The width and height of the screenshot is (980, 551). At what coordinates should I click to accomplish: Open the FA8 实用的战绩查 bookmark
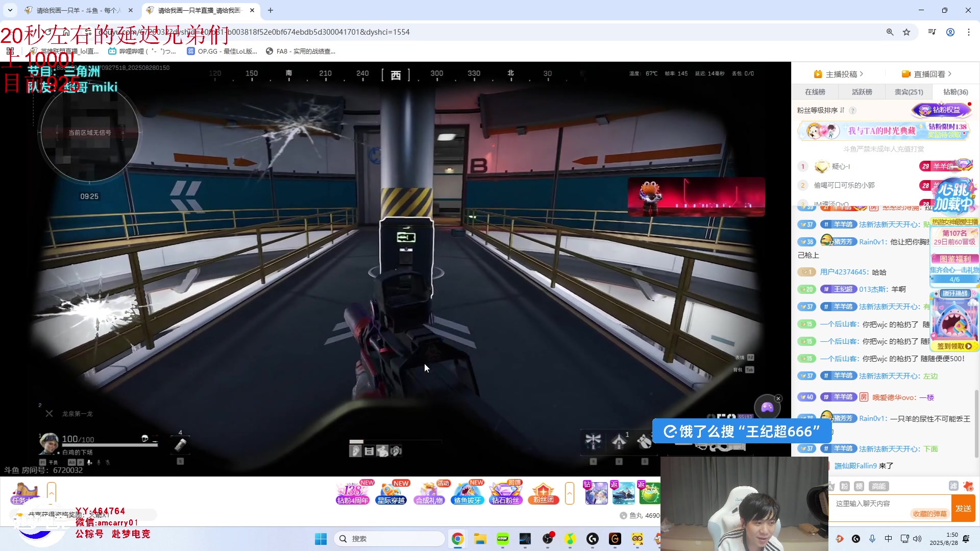[x=301, y=51]
